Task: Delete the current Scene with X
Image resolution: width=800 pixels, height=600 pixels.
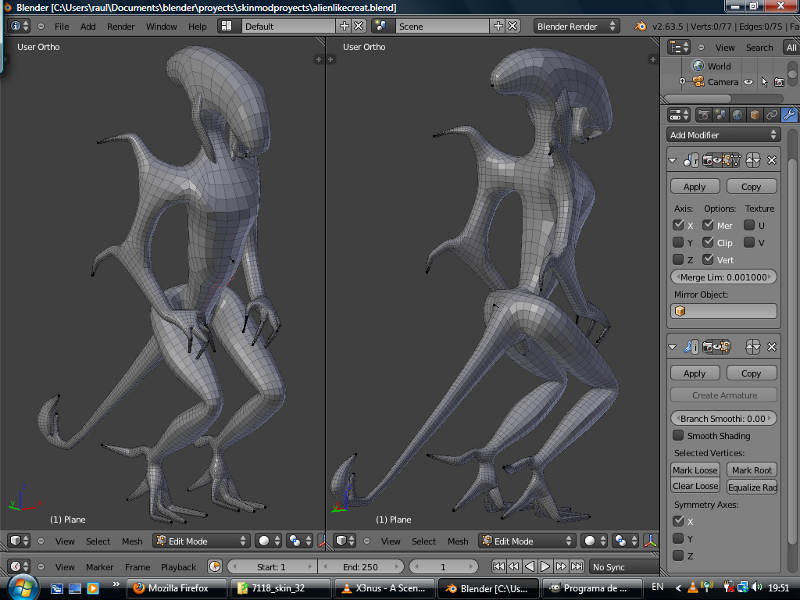Action: [513, 26]
